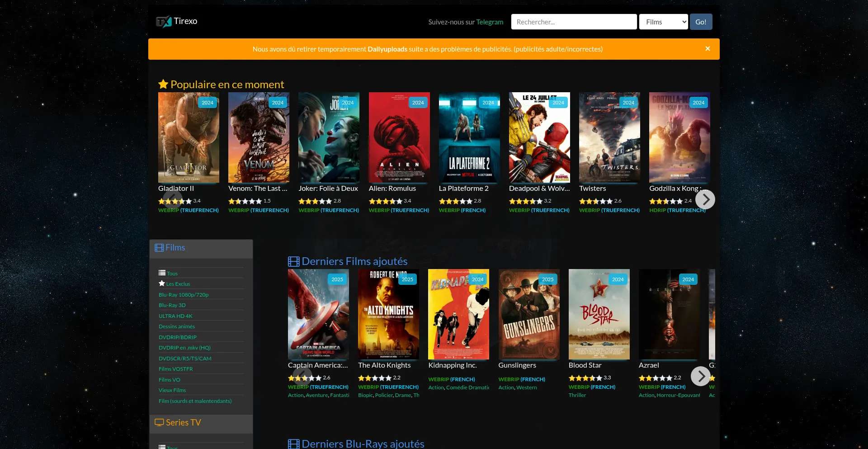Select the film icon of Derniers Films ajoutés
This screenshot has height=449, width=868.
(294, 261)
